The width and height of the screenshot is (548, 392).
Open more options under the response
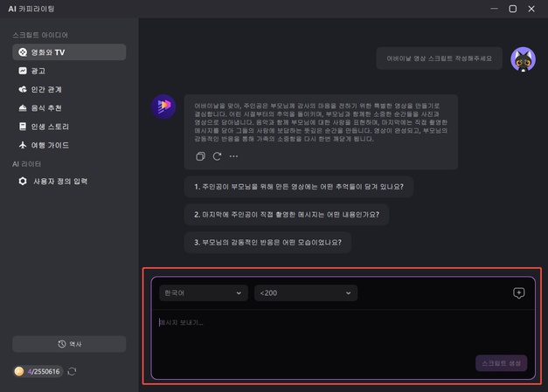pyautogui.click(x=233, y=156)
